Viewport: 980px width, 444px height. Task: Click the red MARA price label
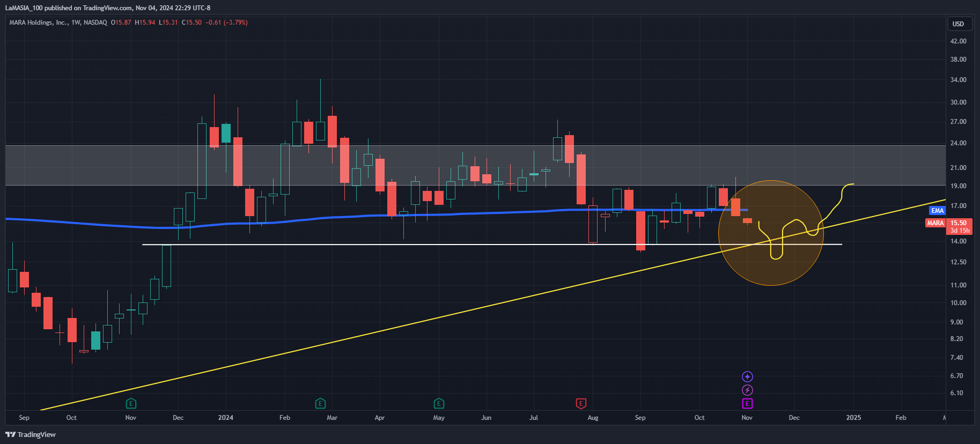coord(935,223)
